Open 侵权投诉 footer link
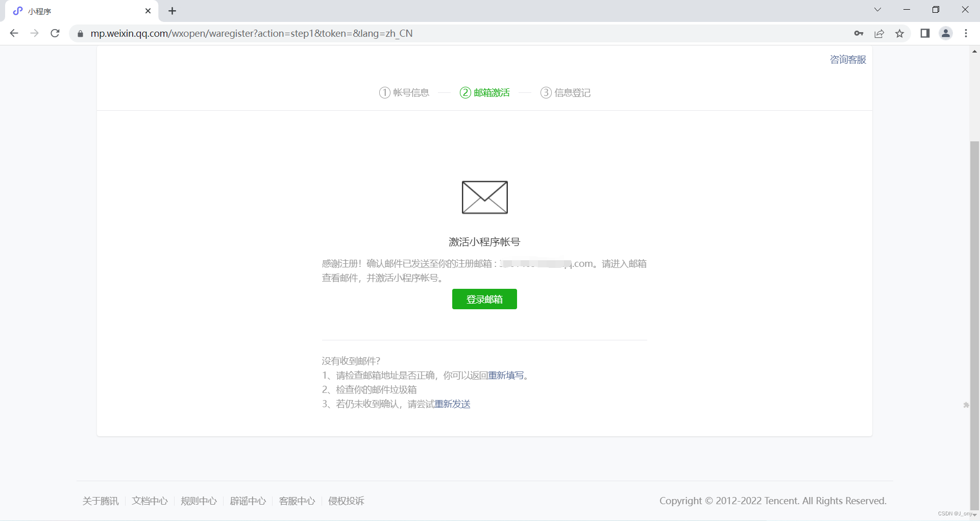The height and width of the screenshot is (521, 980). [346, 501]
